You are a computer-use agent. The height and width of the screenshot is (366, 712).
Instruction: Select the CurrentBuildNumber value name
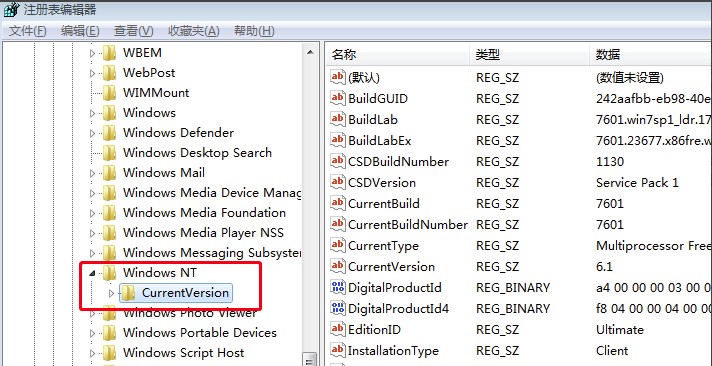pos(407,225)
